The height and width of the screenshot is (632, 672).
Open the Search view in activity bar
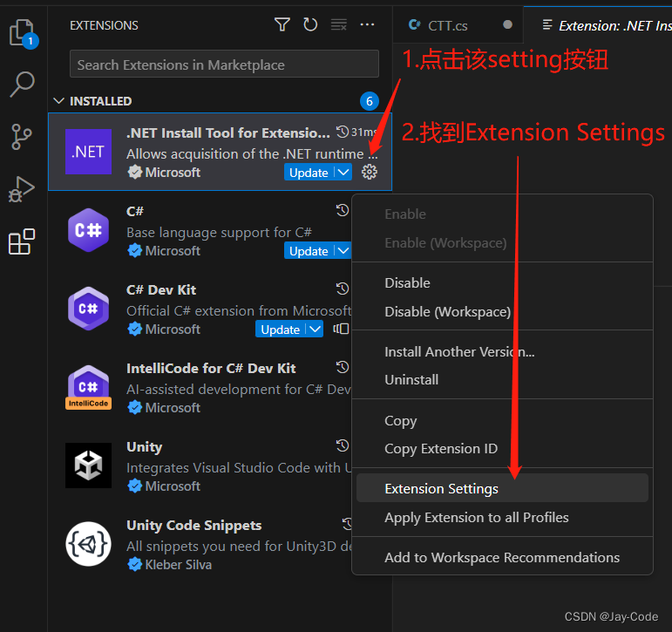coord(23,84)
